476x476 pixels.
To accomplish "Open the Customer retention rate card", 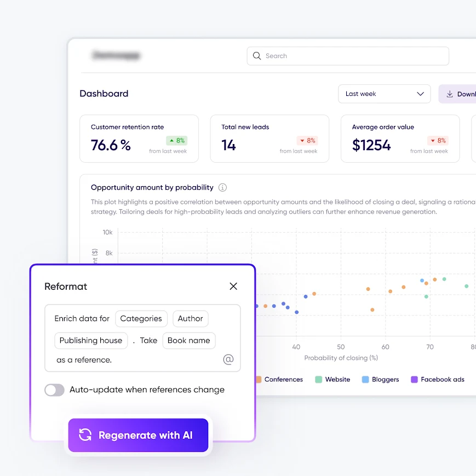I will click(x=139, y=139).
